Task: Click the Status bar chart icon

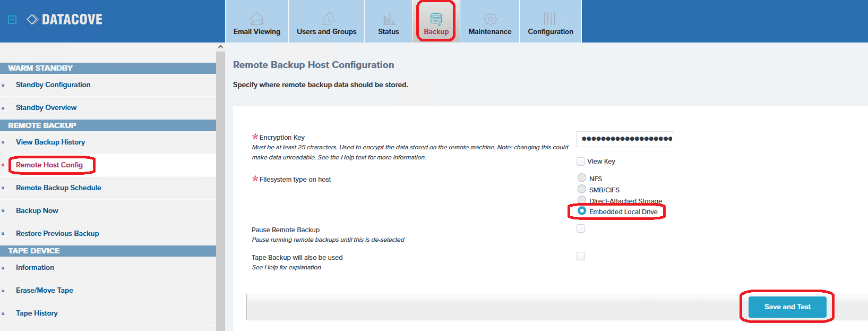Action: pyautogui.click(x=389, y=19)
